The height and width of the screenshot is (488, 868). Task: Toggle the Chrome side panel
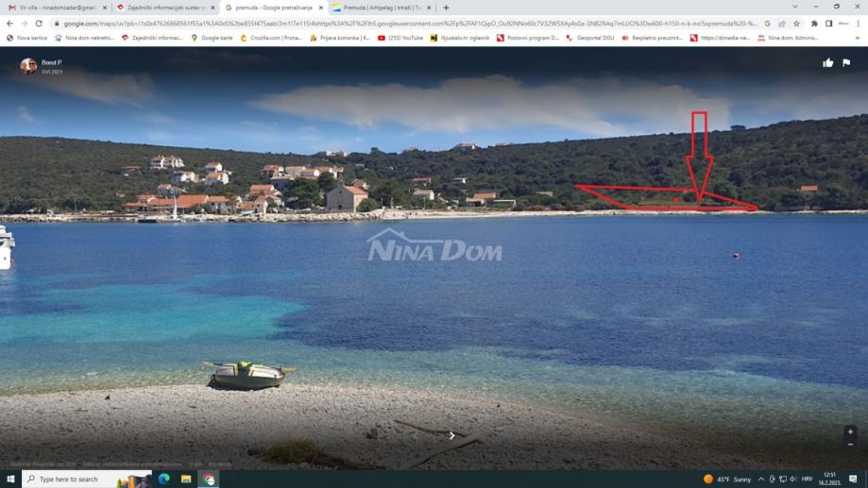[828, 24]
